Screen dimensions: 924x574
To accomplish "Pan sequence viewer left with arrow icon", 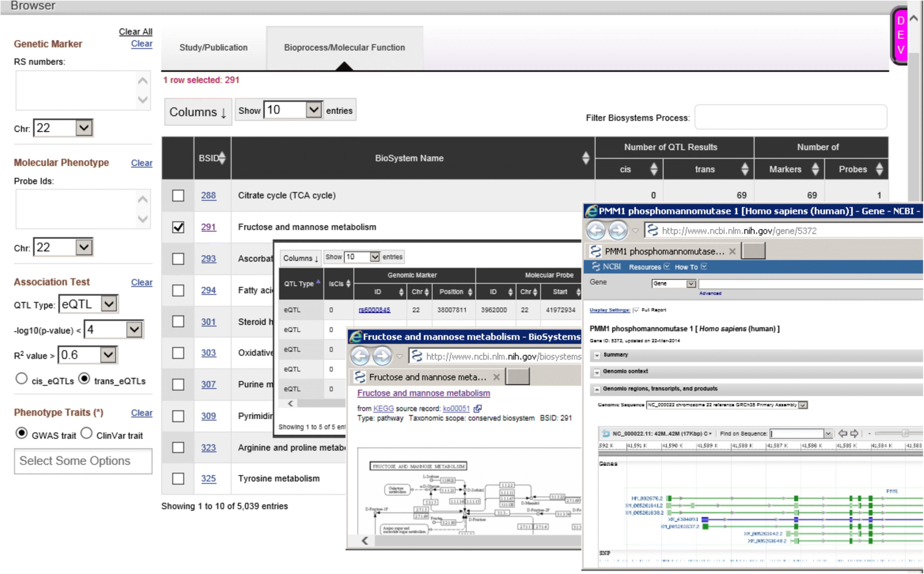I will 842,433.
